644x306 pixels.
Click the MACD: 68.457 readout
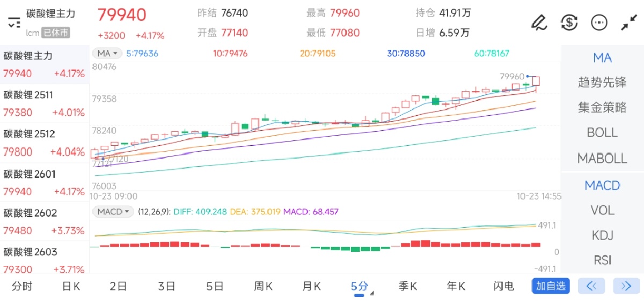[311, 212]
